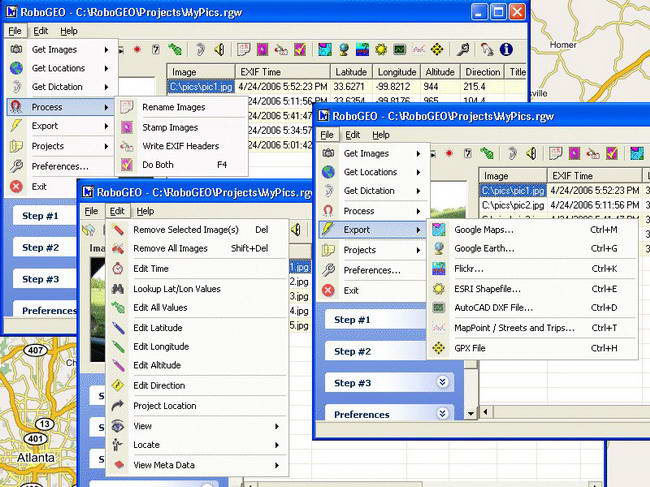Click ear dictation toolbar icon in top-left window
The height and width of the screenshot is (487, 650).
tap(200, 50)
